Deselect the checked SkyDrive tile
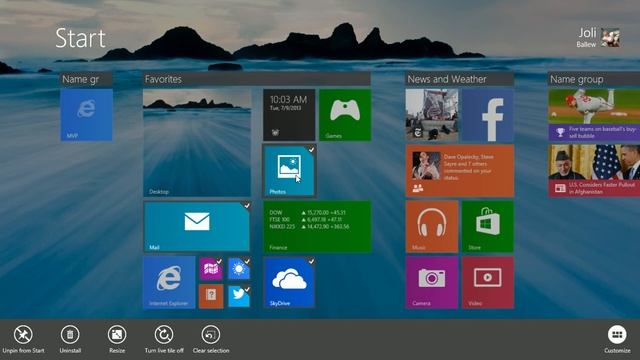 point(289,282)
